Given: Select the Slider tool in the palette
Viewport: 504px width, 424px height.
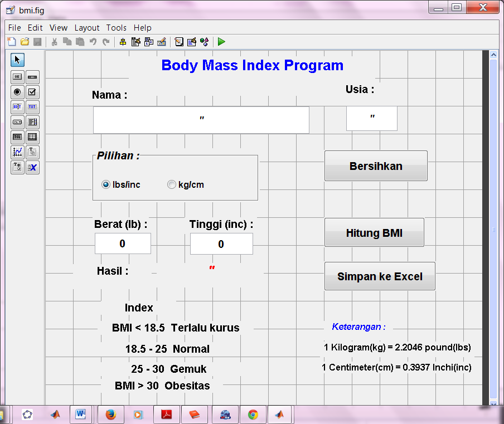Looking at the screenshot, I should pos(32,77).
